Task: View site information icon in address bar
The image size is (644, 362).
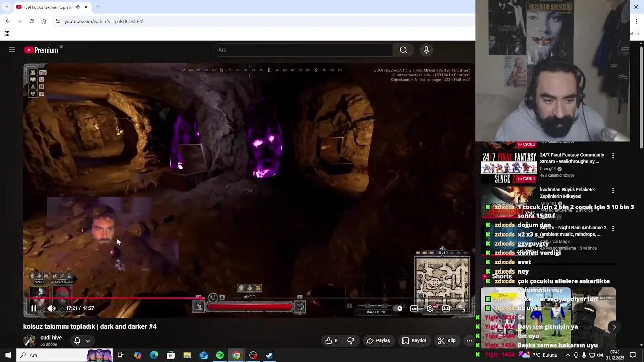Action: 58,21
